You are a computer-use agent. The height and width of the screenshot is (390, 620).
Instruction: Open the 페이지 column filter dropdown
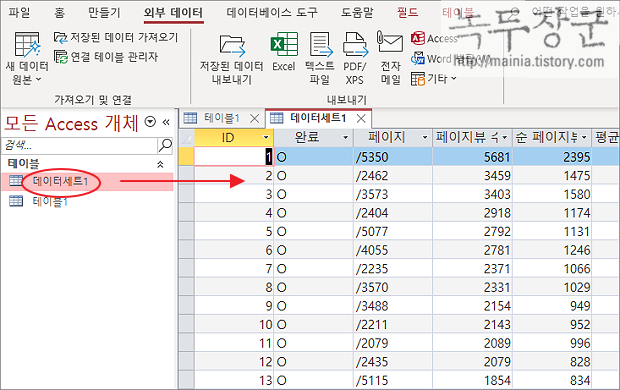point(425,138)
